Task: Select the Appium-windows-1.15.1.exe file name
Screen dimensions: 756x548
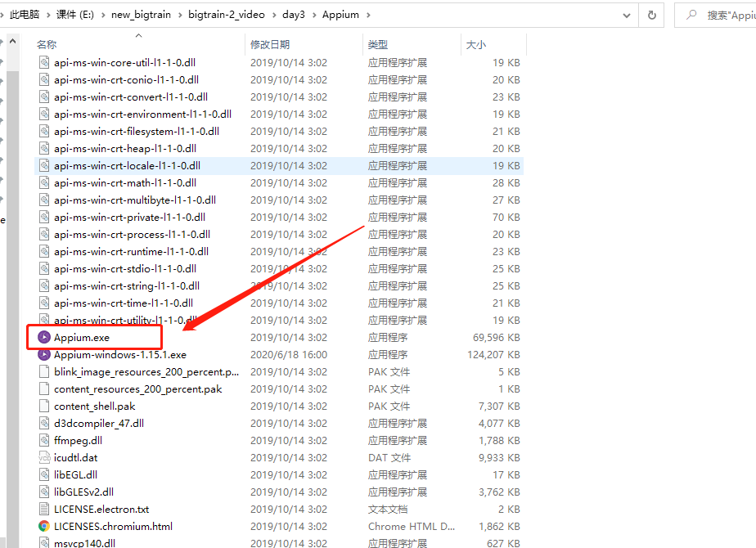Action: click(120, 355)
